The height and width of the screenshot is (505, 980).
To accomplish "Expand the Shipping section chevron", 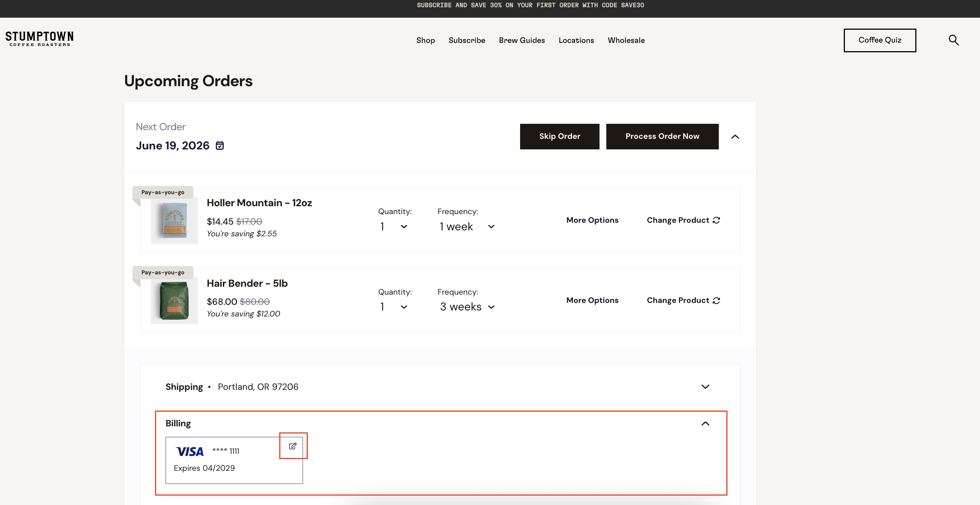I will tap(705, 387).
